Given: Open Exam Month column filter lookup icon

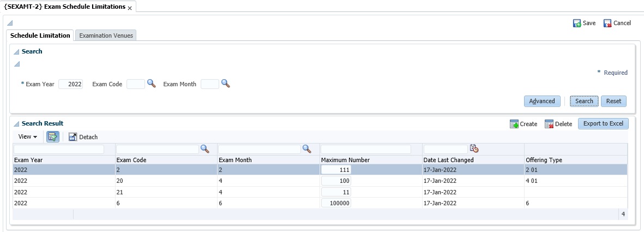Looking at the screenshot, I should pos(307,149).
